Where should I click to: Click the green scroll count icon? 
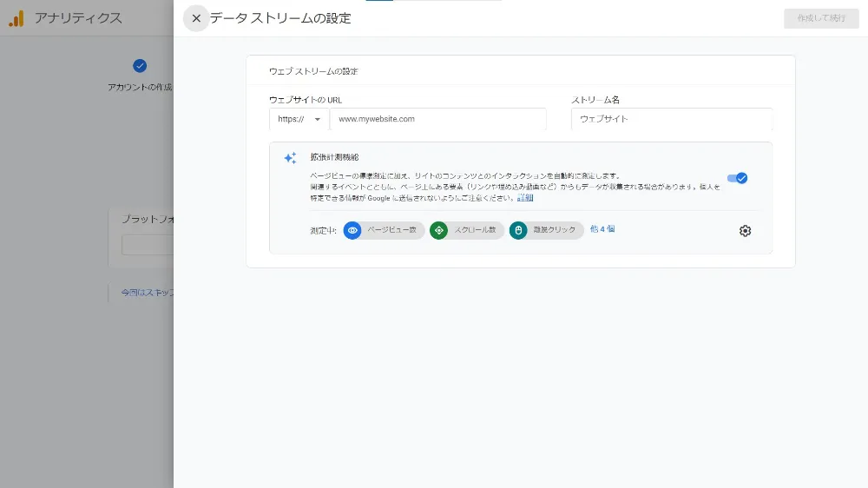tap(438, 230)
